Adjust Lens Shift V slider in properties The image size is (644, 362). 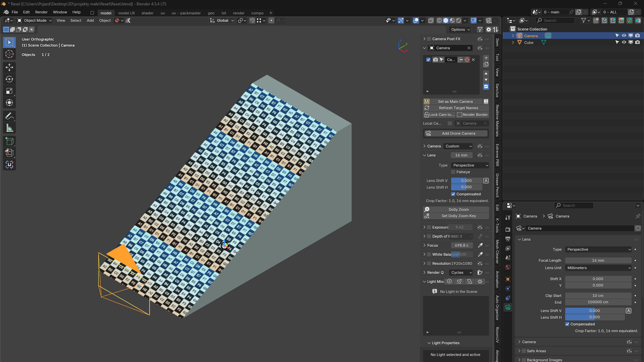tap(595, 311)
